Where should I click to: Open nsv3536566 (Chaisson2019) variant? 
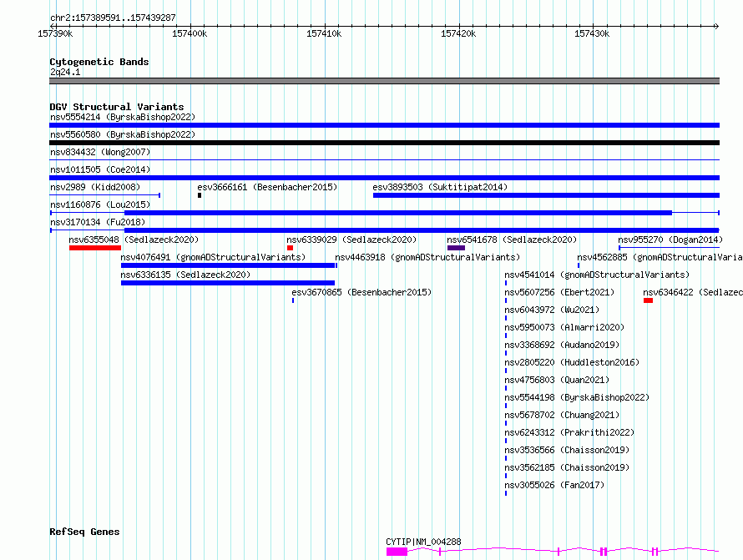click(567, 450)
